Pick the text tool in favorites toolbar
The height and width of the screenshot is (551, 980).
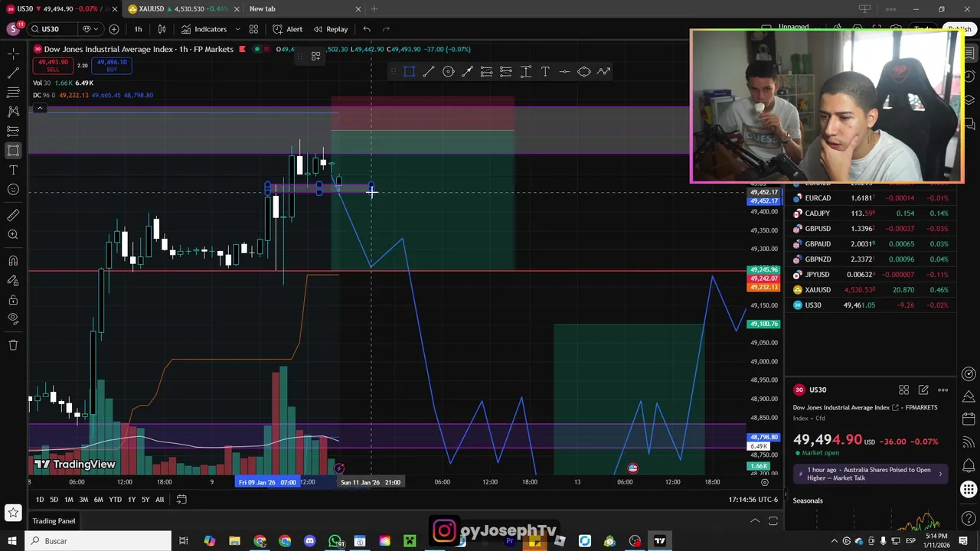point(545,71)
